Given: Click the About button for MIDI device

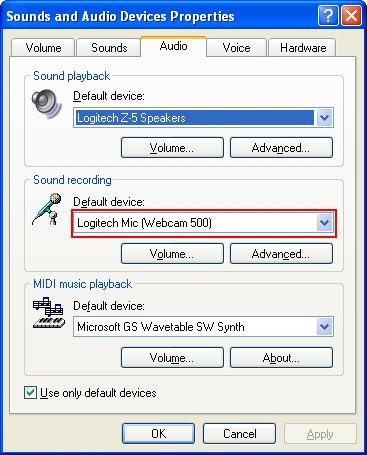Looking at the screenshot, I should [281, 358].
